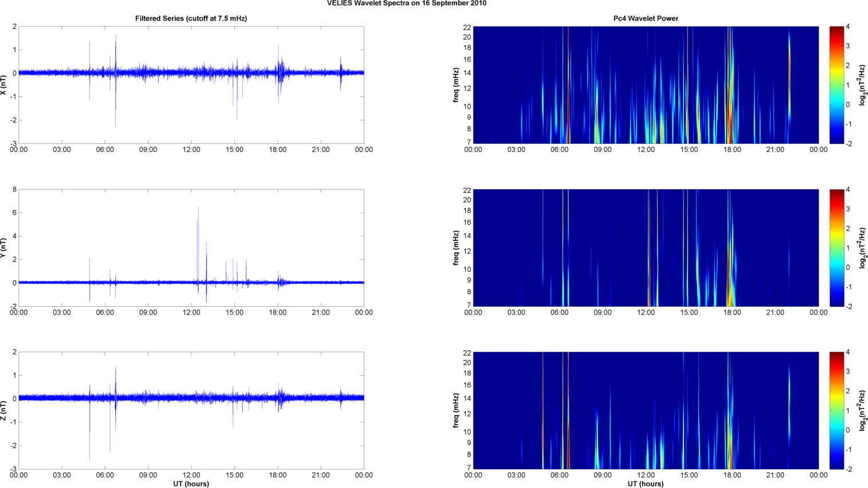Click the 'freq (mHz)' label of top wavelet plot
This screenshot has width=868, height=488.
pos(456,85)
